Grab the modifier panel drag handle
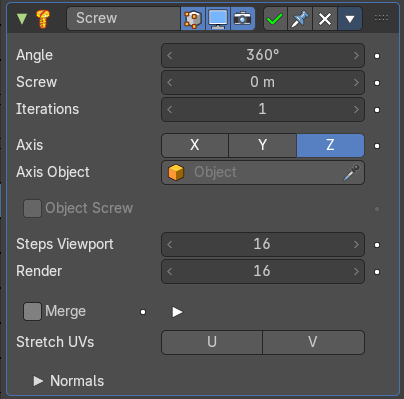This screenshot has width=404, height=399. pos(381,18)
